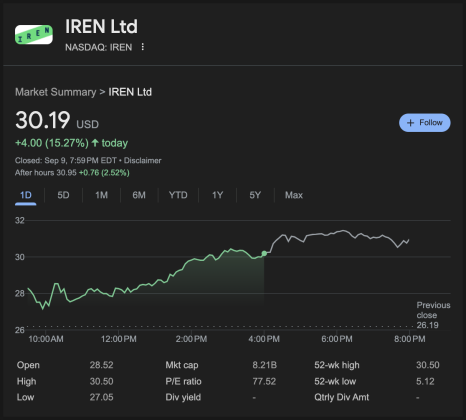The width and height of the screenshot is (466, 420).
Task: Click the Qtrly Div Amt label
Action: 341,397
